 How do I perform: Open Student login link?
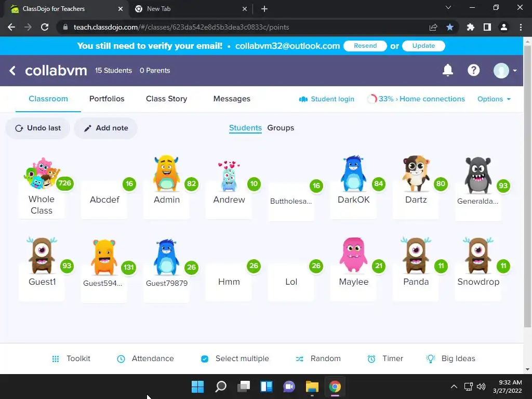(326, 99)
